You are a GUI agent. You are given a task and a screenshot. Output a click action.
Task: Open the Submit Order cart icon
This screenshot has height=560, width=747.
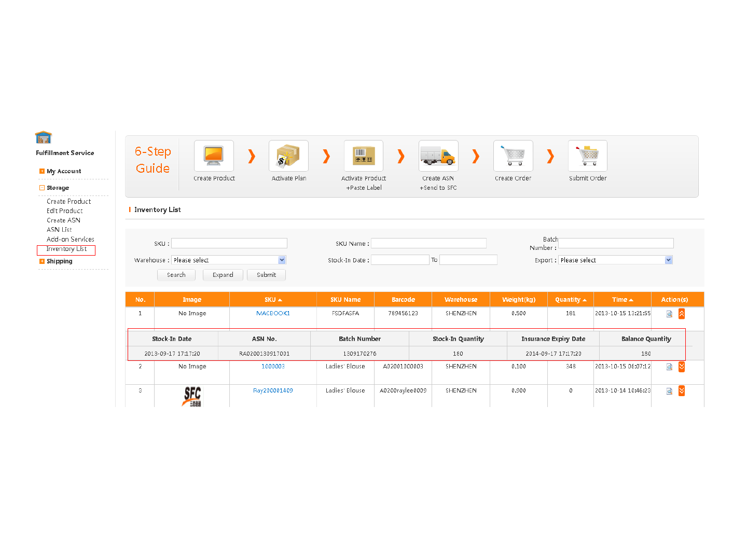click(x=588, y=156)
